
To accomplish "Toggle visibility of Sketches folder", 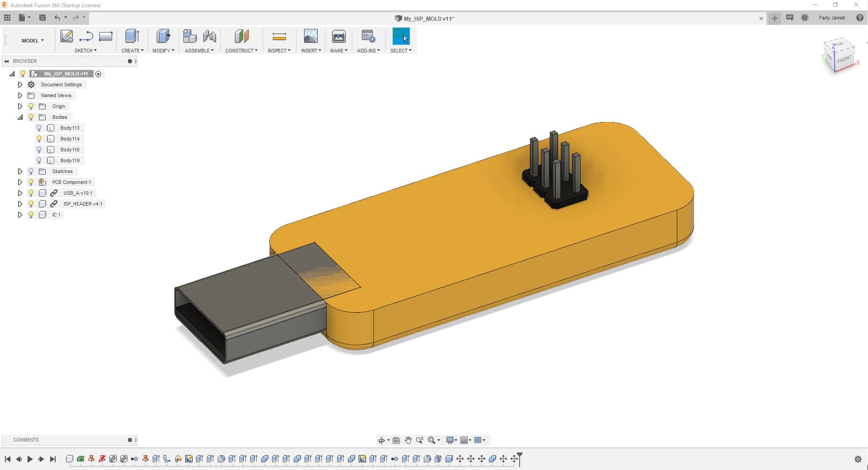I will [x=31, y=171].
